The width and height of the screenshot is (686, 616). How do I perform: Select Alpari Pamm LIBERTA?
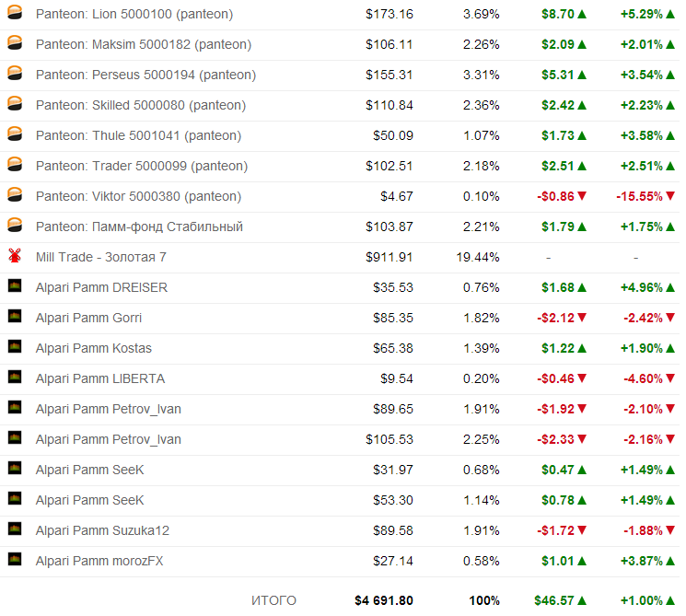pyautogui.click(x=100, y=378)
